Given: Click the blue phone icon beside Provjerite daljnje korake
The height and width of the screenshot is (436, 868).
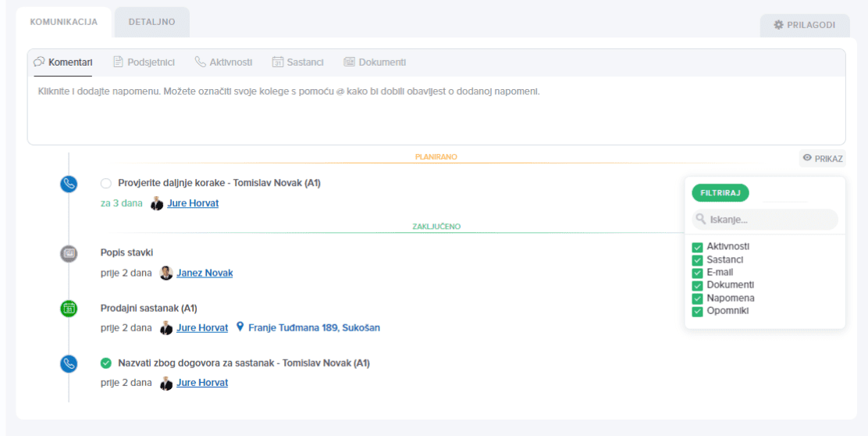Looking at the screenshot, I should (x=69, y=184).
